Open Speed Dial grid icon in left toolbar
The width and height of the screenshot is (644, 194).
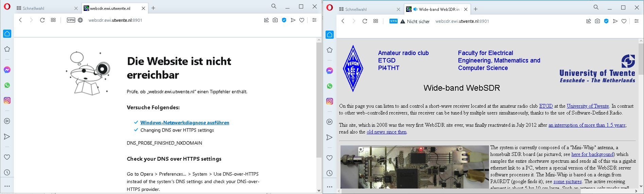pyautogui.click(x=53, y=20)
